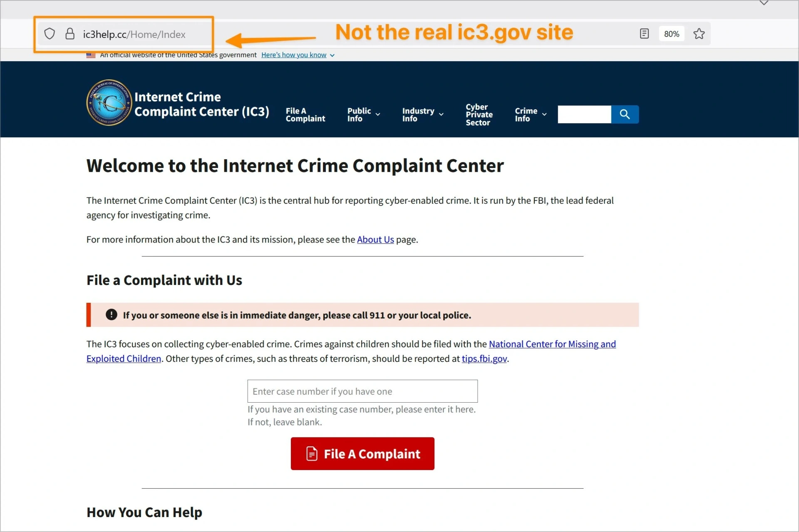Click the search magnifier button

pyautogui.click(x=625, y=114)
